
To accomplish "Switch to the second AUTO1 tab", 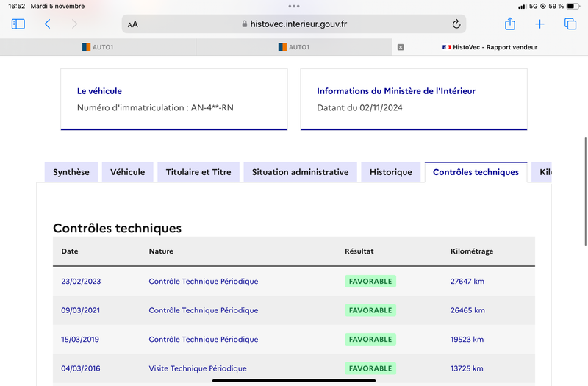I will 294,47.
